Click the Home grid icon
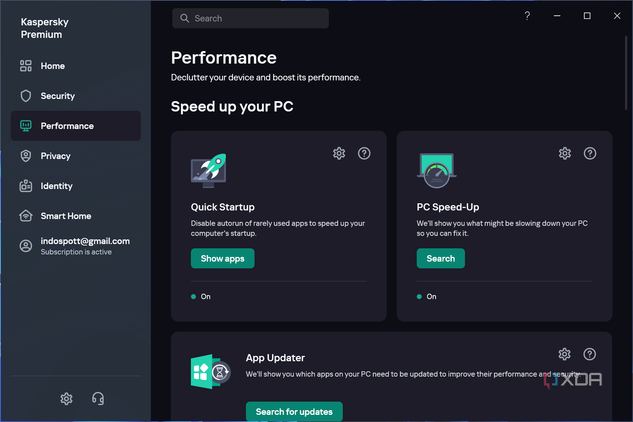Image resolution: width=633 pixels, height=422 pixels. pyautogui.click(x=26, y=66)
